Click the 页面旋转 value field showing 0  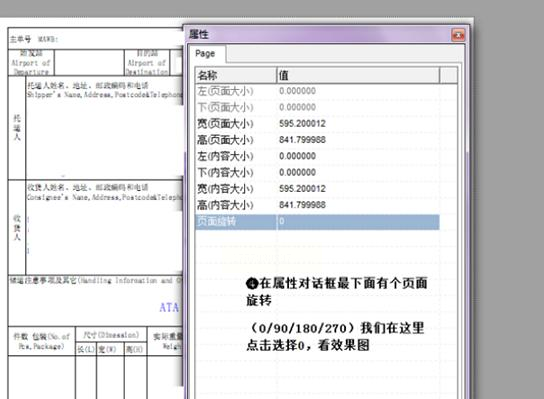(358, 221)
